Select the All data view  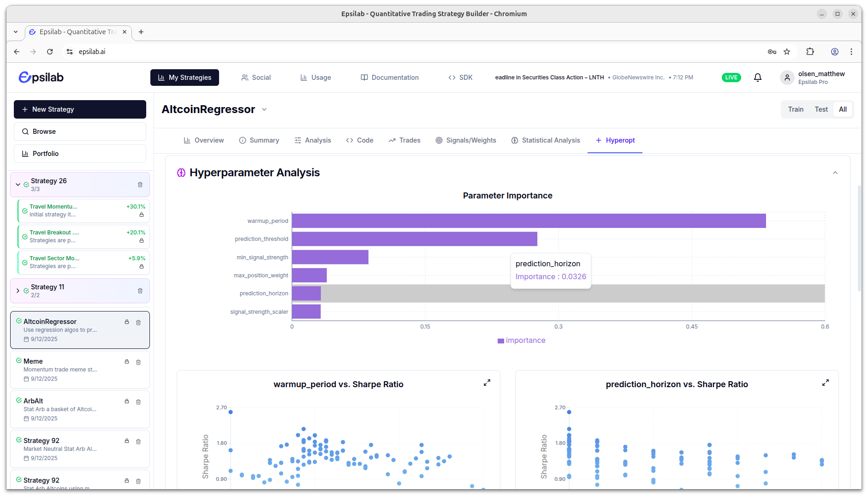click(x=843, y=109)
